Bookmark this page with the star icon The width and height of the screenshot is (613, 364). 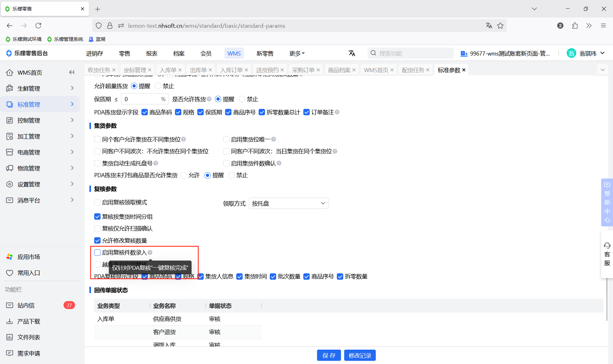click(x=500, y=26)
